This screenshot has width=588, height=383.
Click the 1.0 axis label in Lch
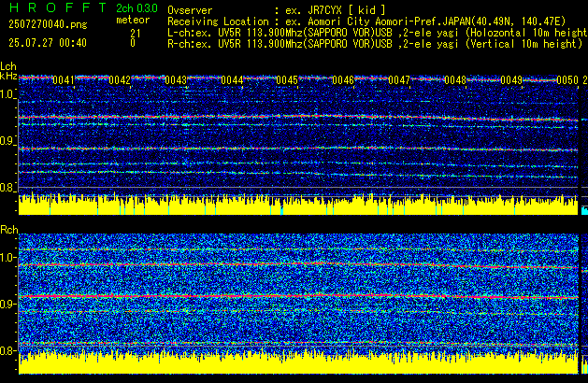(x=7, y=94)
